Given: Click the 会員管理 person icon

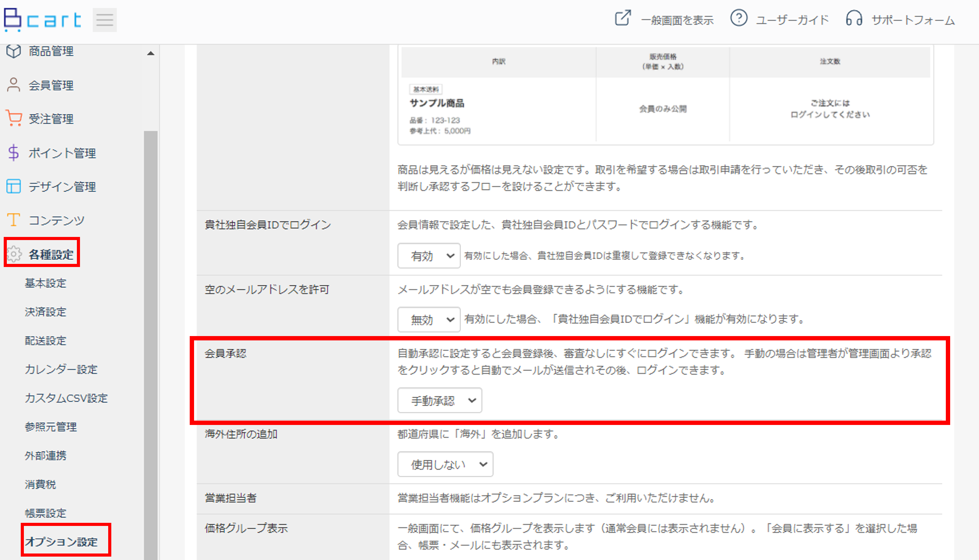Looking at the screenshot, I should (14, 85).
